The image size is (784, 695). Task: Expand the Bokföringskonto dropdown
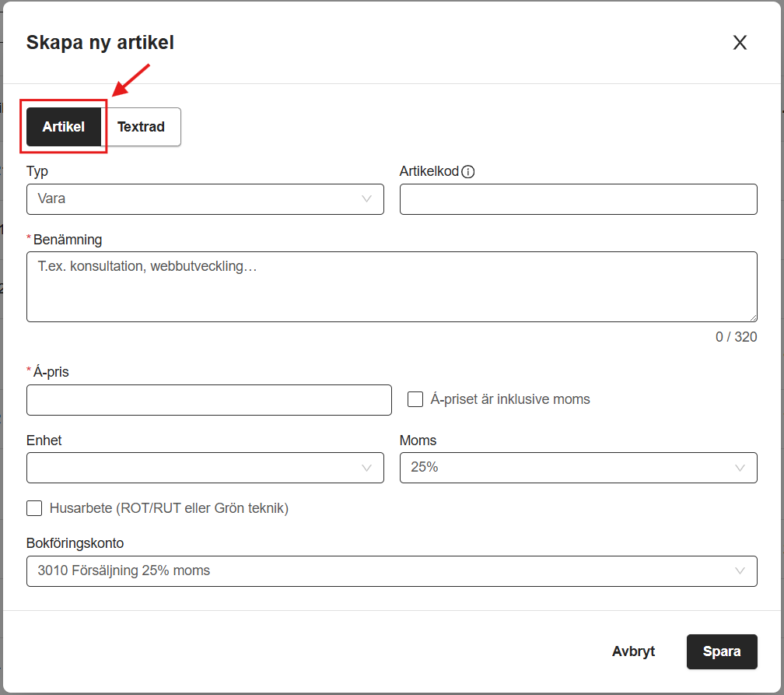pyautogui.click(x=391, y=571)
